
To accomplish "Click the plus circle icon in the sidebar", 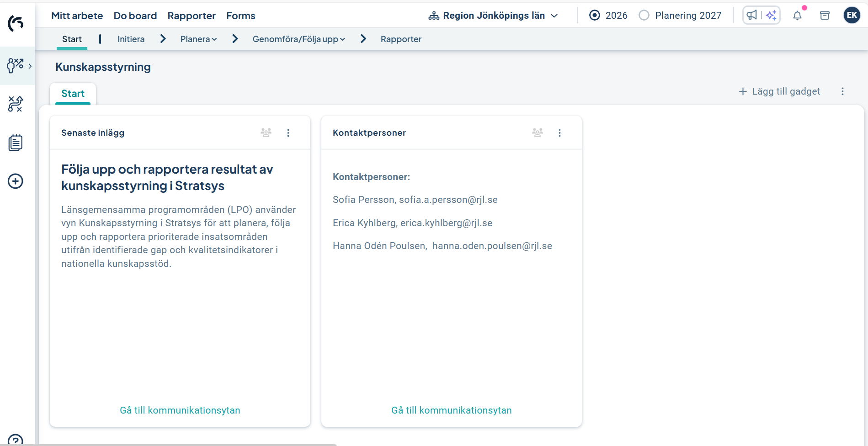I will [x=16, y=181].
